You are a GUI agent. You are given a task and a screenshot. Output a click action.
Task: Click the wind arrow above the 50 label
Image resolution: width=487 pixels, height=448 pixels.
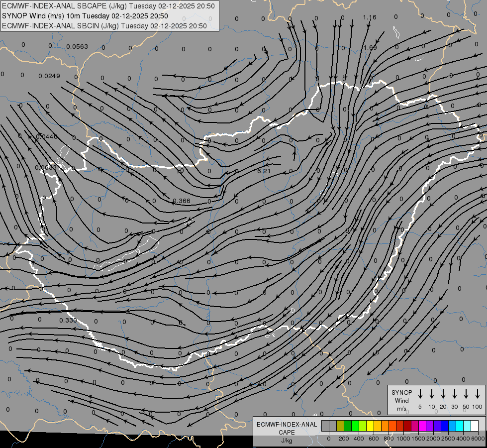pyautogui.click(x=466, y=393)
